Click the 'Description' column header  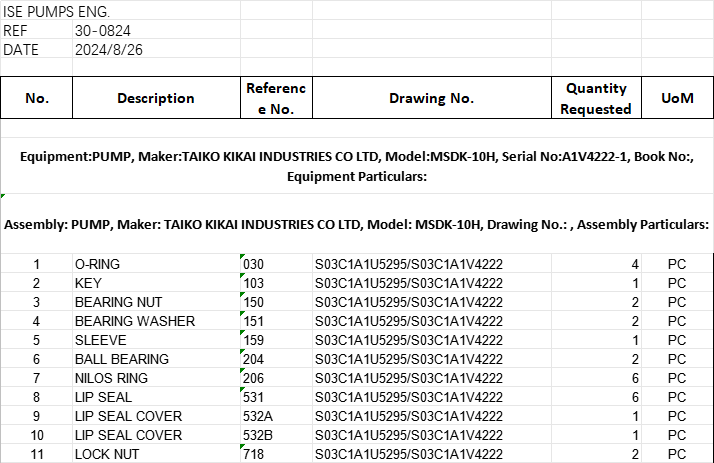(156, 98)
